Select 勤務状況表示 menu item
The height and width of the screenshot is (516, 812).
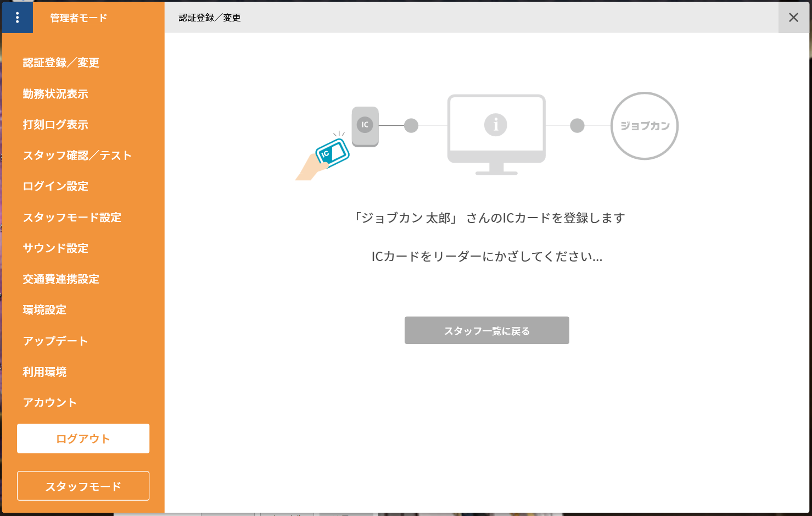point(55,94)
